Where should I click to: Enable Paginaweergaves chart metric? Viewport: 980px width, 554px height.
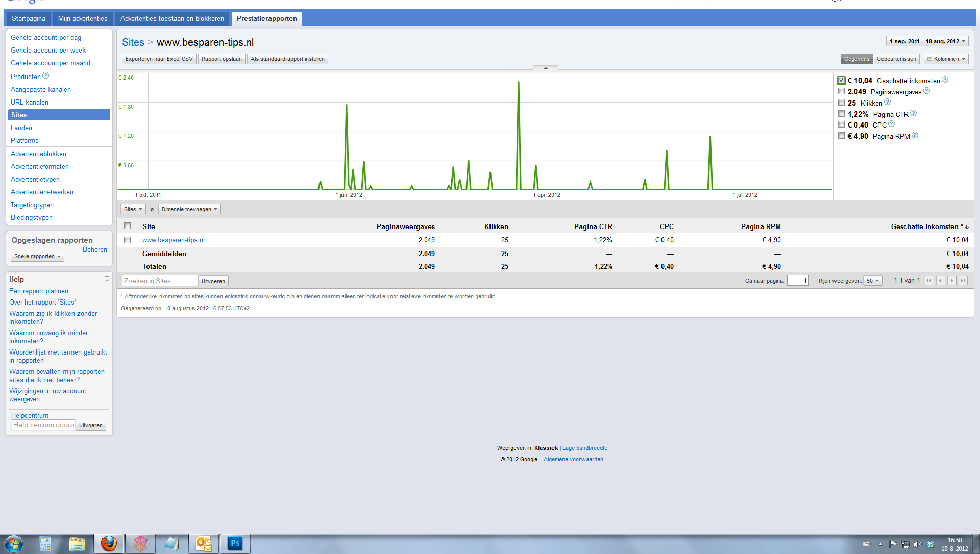[841, 91]
